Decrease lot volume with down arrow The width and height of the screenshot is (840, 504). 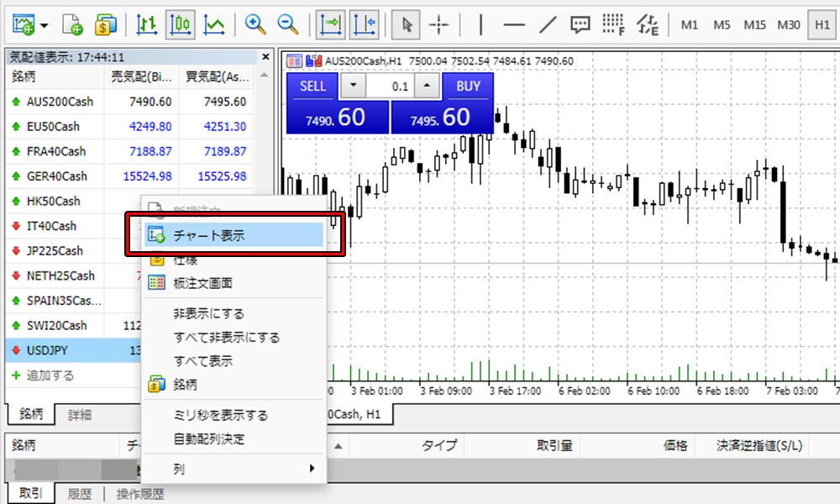coord(354,86)
